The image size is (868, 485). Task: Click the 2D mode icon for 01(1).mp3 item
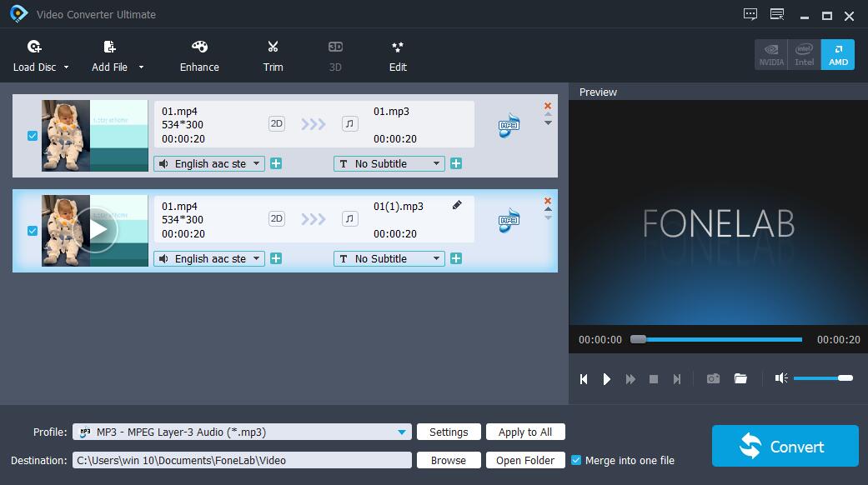[276, 218]
